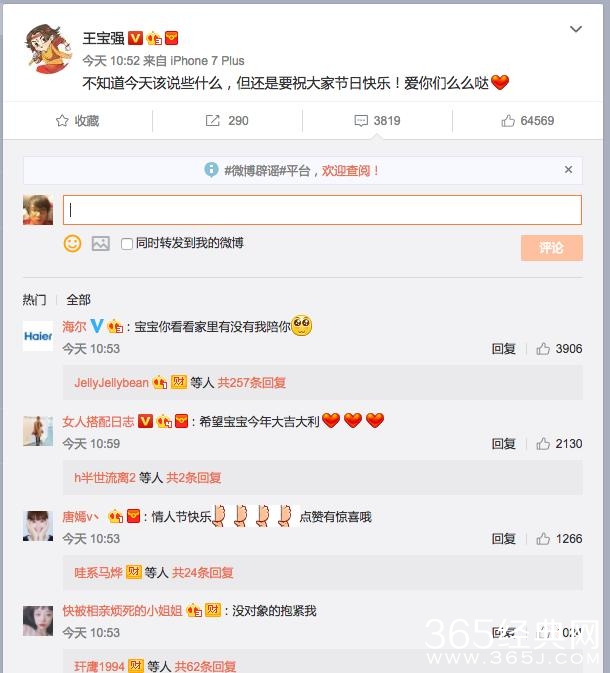Like 唐嫣v's comment with 1266 likes
Viewport: 610px width, 673px height.
[543, 538]
